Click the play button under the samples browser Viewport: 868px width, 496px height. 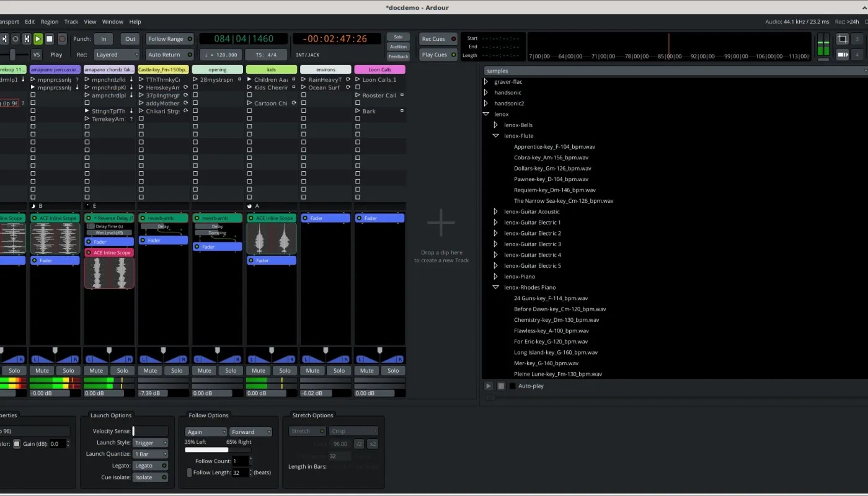[x=489, y=386]
